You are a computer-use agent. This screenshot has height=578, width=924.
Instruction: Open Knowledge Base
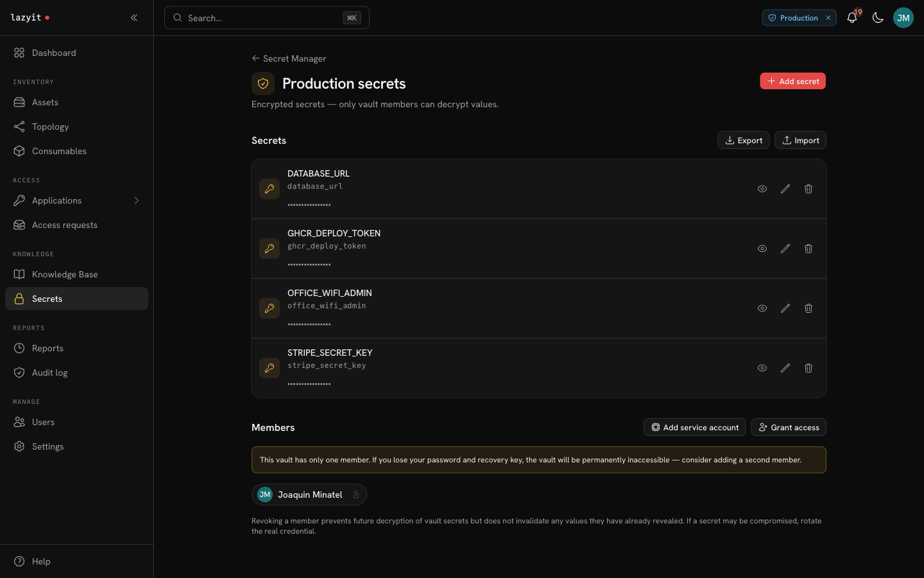(x=76, y=274)
